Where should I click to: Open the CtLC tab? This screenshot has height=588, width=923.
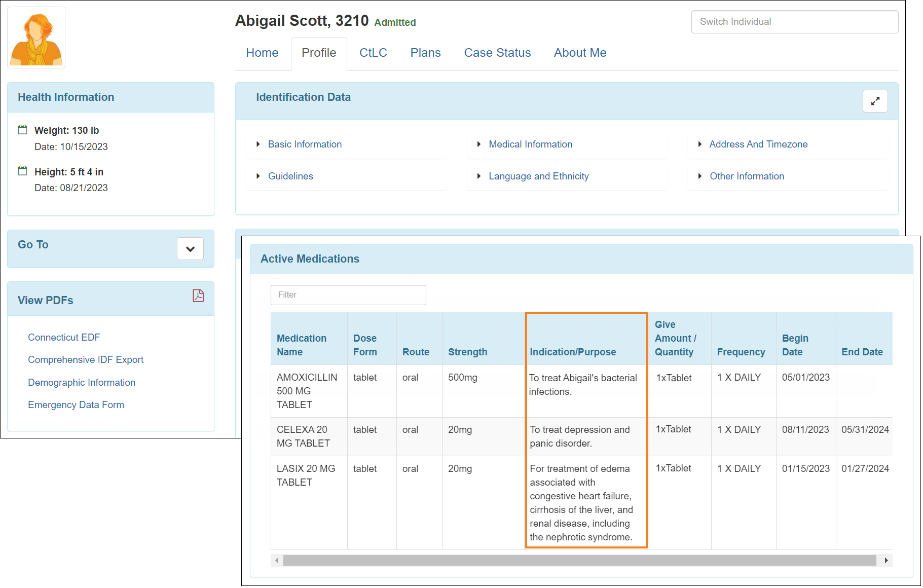click(373, 53)
